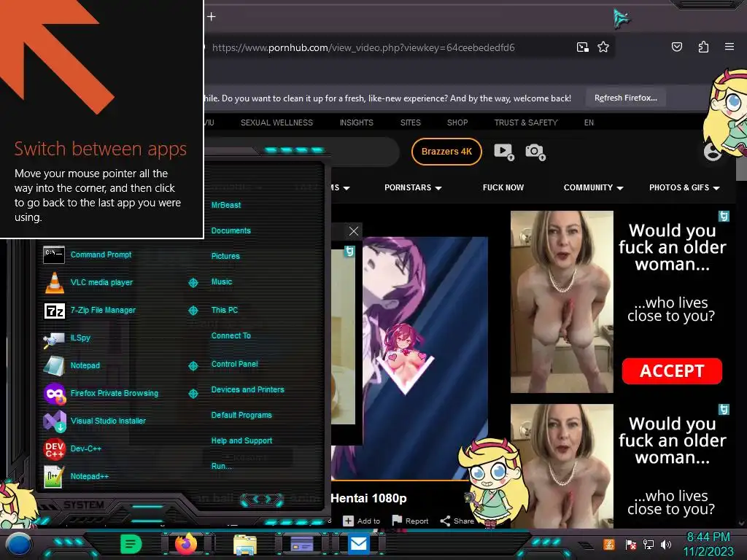The width and height of the screenshot is (747, 560).
Task: Close the popup with the X
Action: [354, 231]
